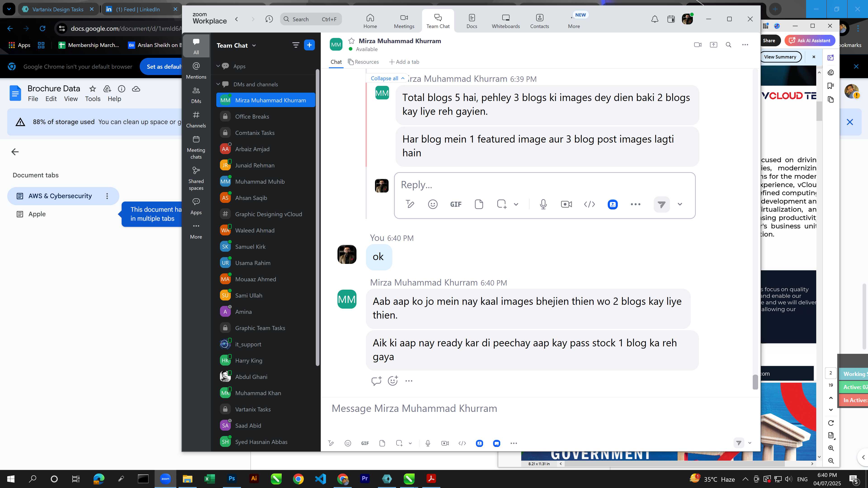Viewport: 868px width, 488px height.
Task: Start video meeting with Mirza Muhammad Khurram
Action: (x=698, y=45)
